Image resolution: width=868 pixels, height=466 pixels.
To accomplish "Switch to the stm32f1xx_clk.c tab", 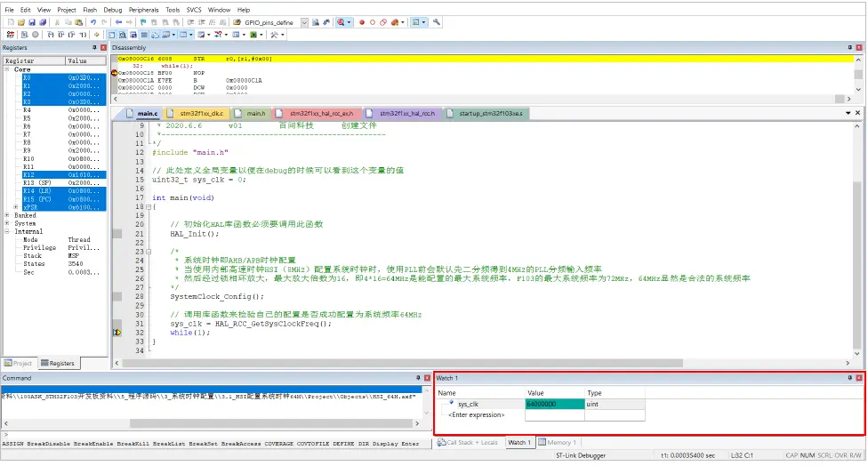I will (x=201, y=114).
